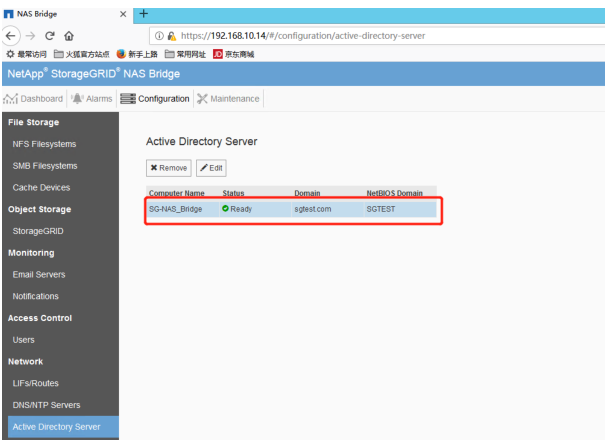The height and width of the screenshot is (448, 611).
Task: Click the Alarms bell icon
Action: tap(78, 99)
